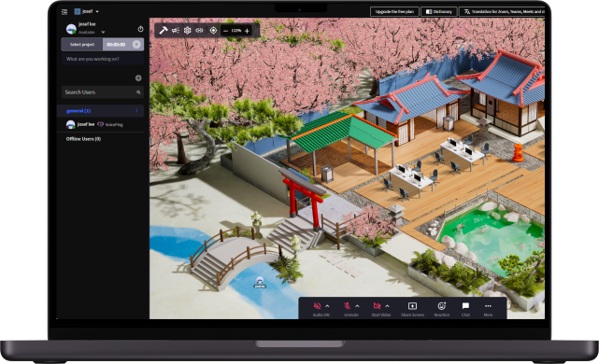Click Upgrade the free plan button
The height and width of the screenshot is (364, 599).
tap(394, 12)
